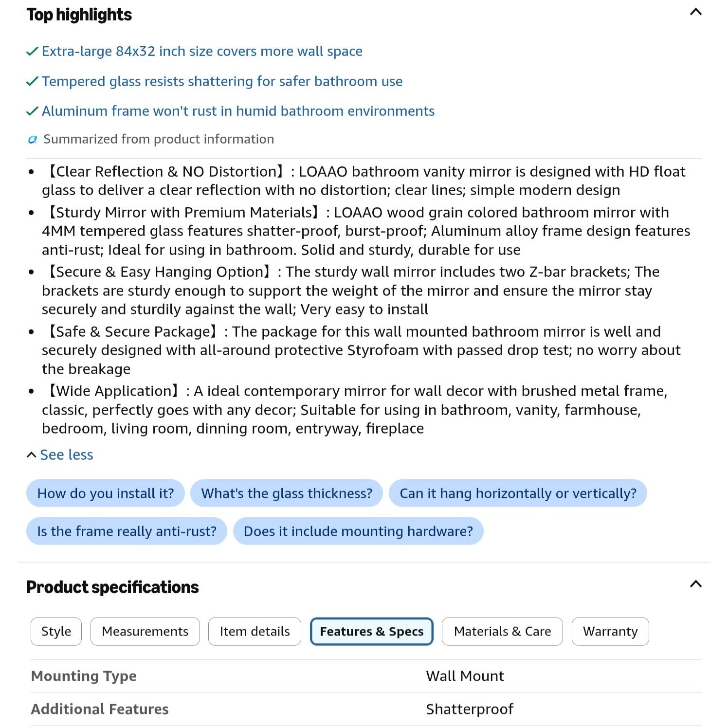Click the See less chevron icon

32,455
